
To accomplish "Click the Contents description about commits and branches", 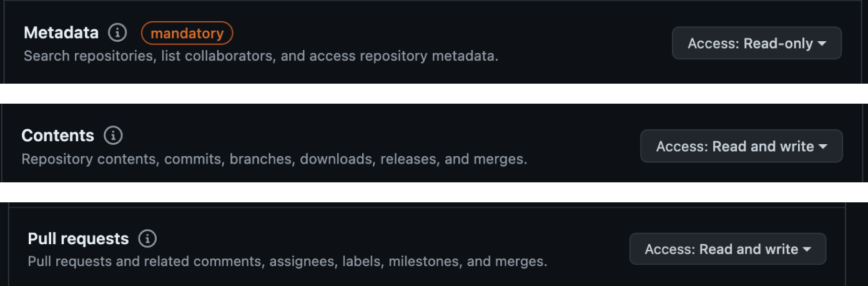I will coord(274,159).
